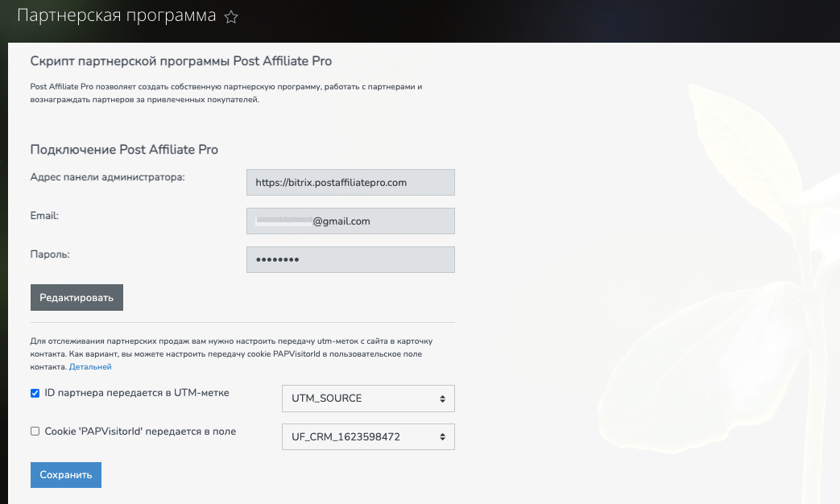Click the 'Партнерская программа' page title
The image size is (840, 504).
116,16
